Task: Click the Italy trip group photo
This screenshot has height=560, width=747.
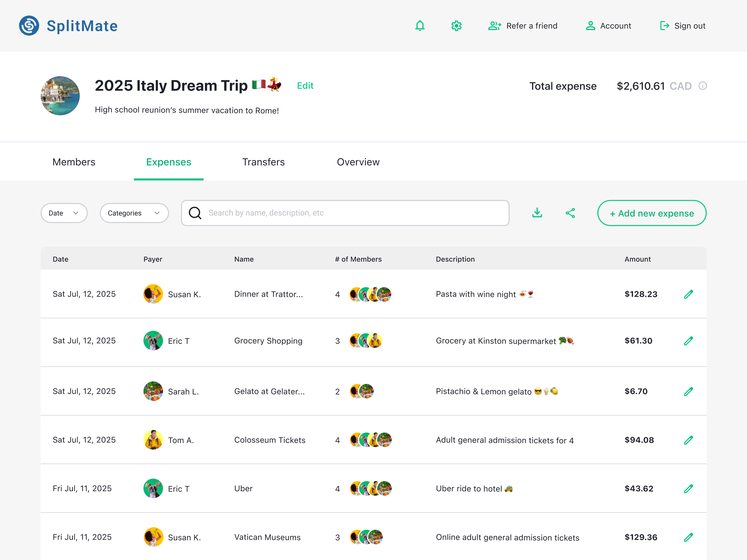Action: [x=61, y=96]
